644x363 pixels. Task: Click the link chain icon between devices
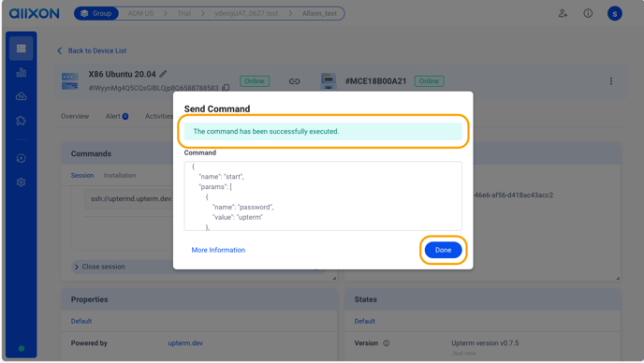[x=294, y=81]
